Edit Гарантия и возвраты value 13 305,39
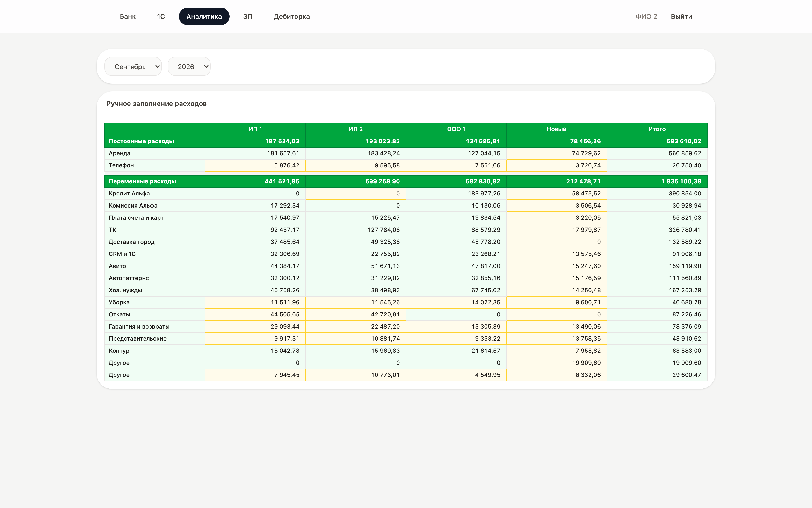This screenshot has width=812, height=508. pyautogui.click(x=456, y=327)
